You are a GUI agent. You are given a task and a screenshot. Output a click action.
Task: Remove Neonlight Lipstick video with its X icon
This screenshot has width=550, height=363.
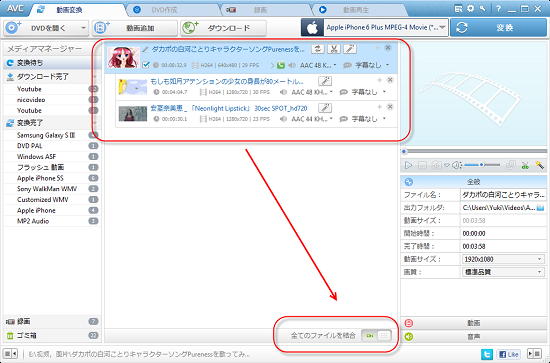pos(390,107)
